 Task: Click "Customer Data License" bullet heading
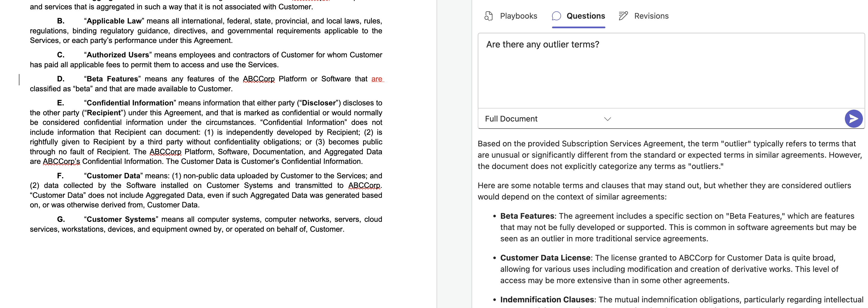pos(545,258)
